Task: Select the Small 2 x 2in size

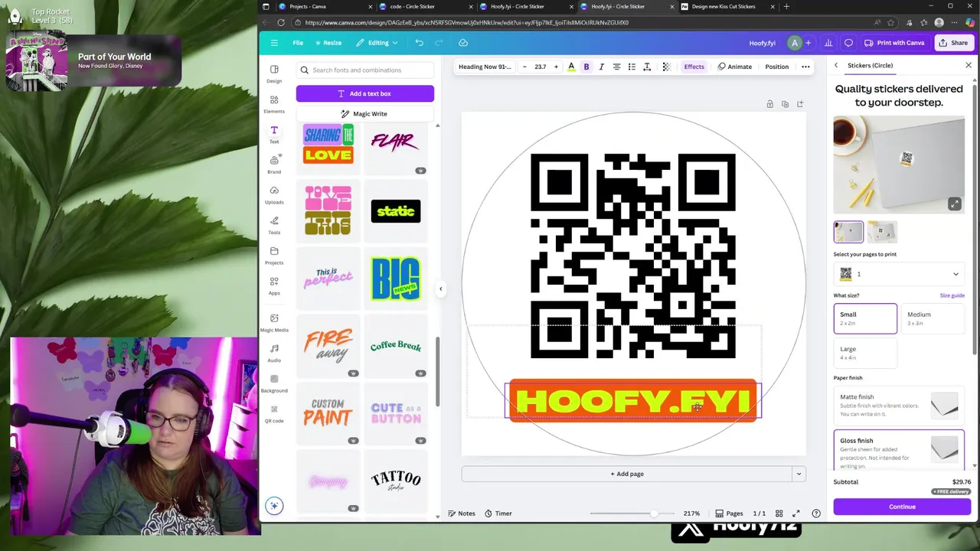Action: click(x=865, y=318)
